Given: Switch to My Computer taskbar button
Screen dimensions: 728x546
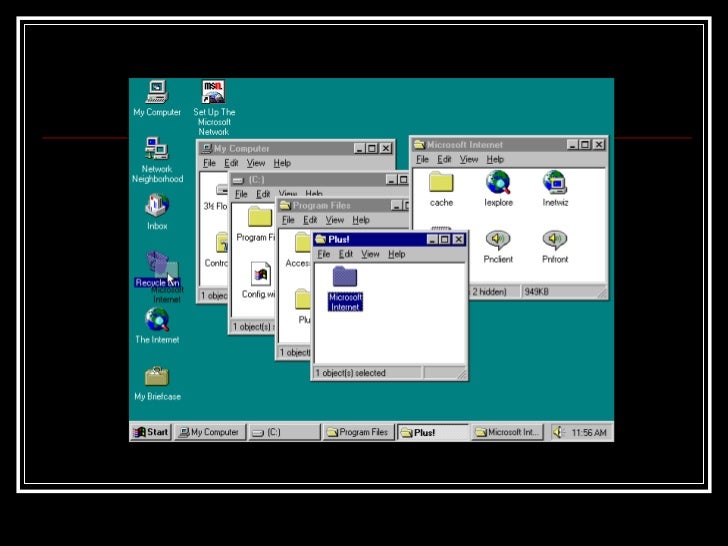Looking at the screenshot, I should tap(210, 432).
